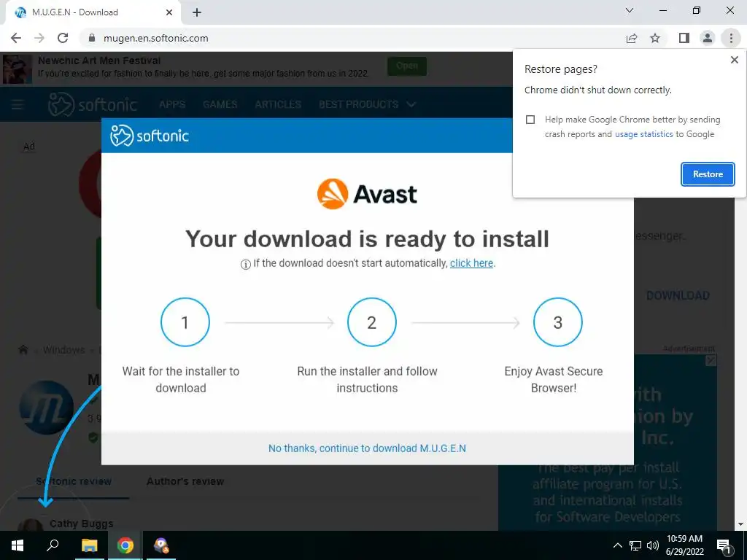Click the address bar URL field
The height and width of the screenshot is (560, 747).
pos(352,38)
